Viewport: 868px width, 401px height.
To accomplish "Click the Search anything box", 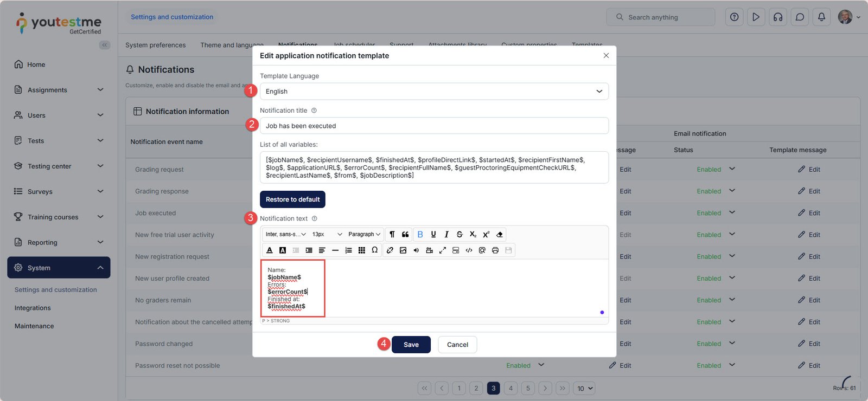I will [x=661, y=17].
